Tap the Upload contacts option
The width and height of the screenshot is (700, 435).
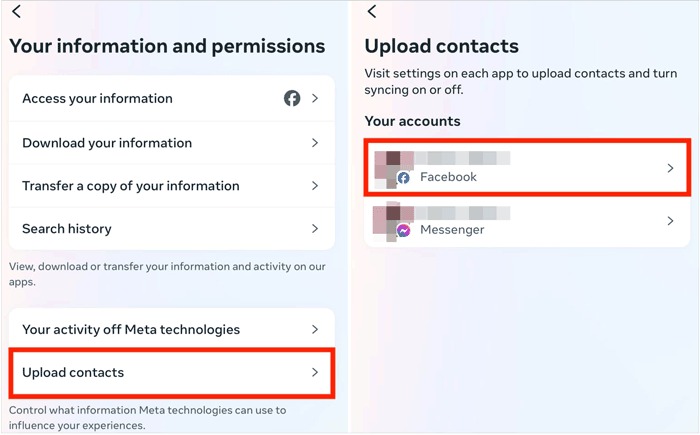73,372
